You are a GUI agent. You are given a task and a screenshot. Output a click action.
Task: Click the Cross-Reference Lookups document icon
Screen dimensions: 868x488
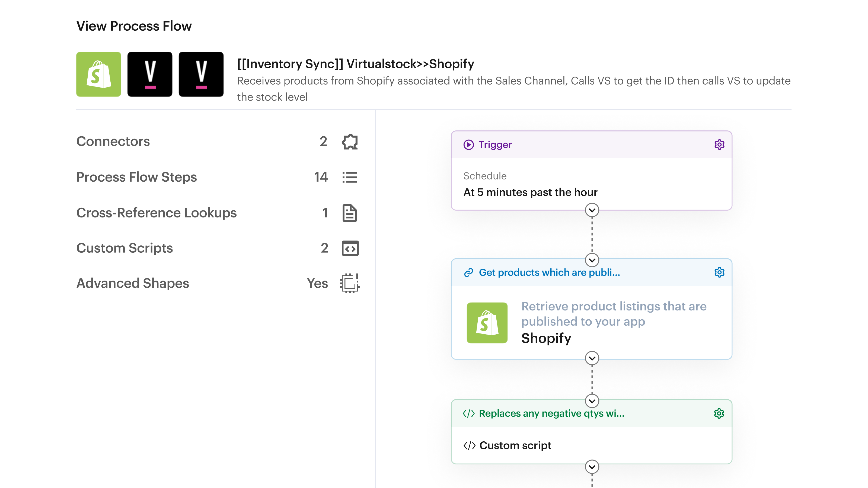pos(350,213)
